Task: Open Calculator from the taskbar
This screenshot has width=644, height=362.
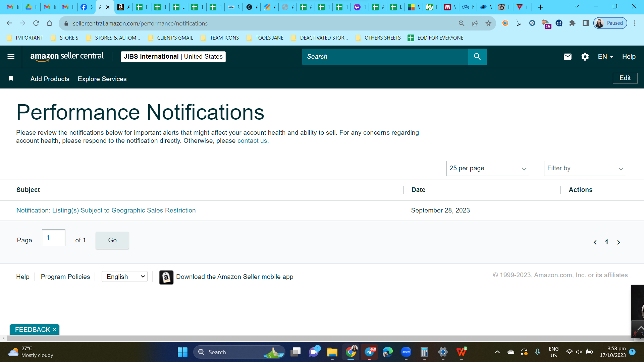Action: (x=424, y=352)
